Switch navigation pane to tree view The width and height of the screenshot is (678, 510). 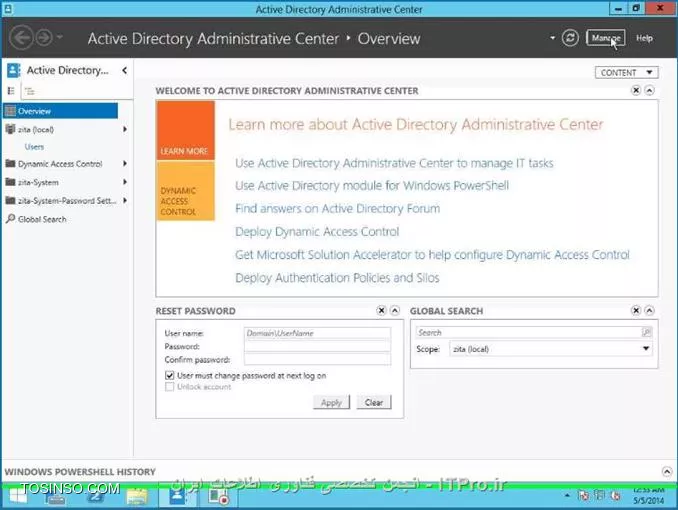29,91
